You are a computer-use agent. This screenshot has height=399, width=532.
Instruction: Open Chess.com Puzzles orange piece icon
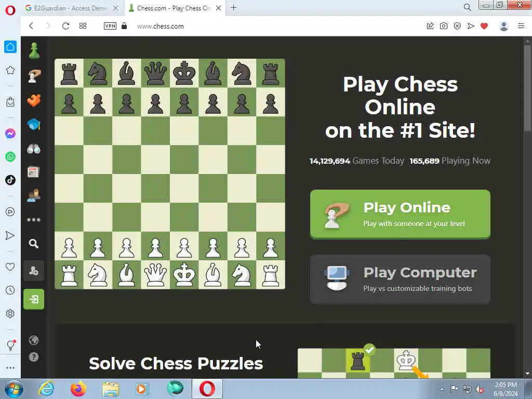pos(34,100)
